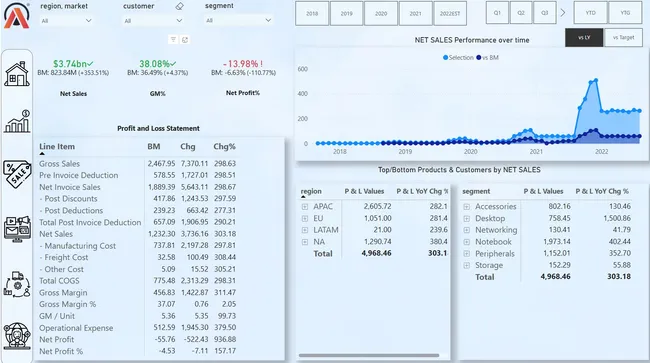Show next quarter with chevron arrow
The image size is (650, 363).
[563, 13]
